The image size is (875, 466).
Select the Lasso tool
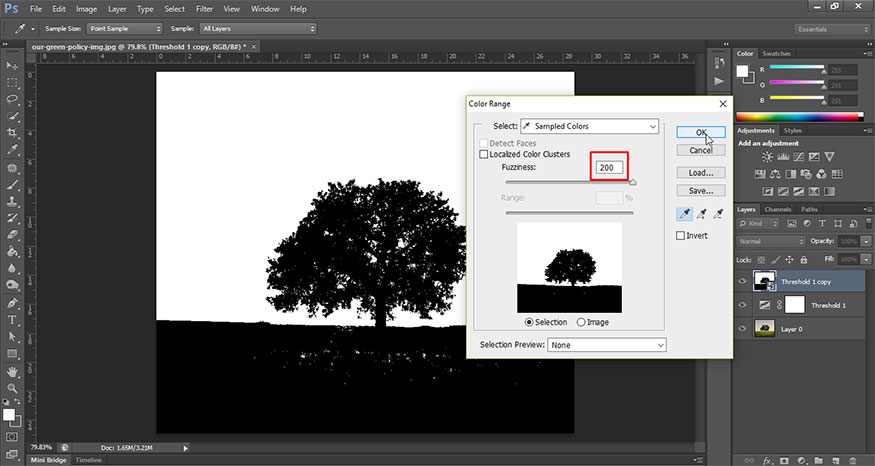coord(13,99)
